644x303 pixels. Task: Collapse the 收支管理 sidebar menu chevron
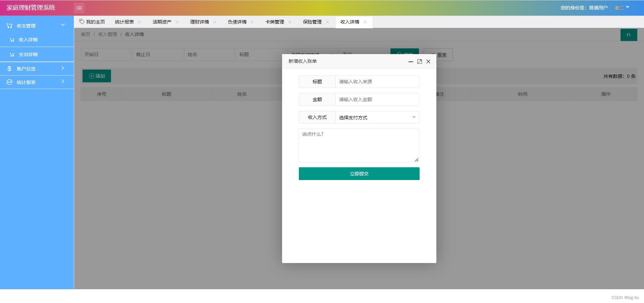point(63,25)
